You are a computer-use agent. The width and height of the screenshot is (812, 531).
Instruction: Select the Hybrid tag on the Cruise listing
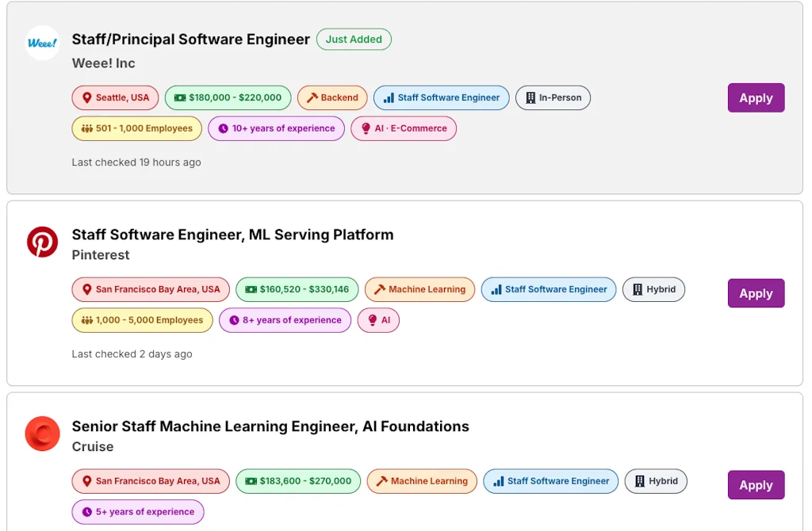coord(656,481)
